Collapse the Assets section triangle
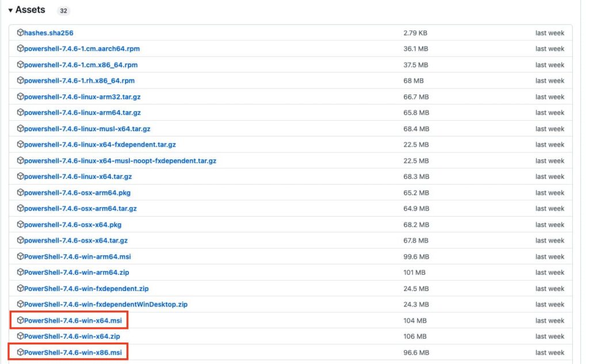Viewport: 589px width, 364px height. [10, 10]
